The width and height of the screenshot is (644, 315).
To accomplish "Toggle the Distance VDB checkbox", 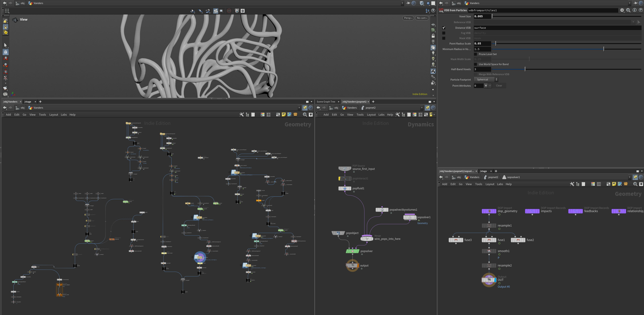I will point(444,28).
